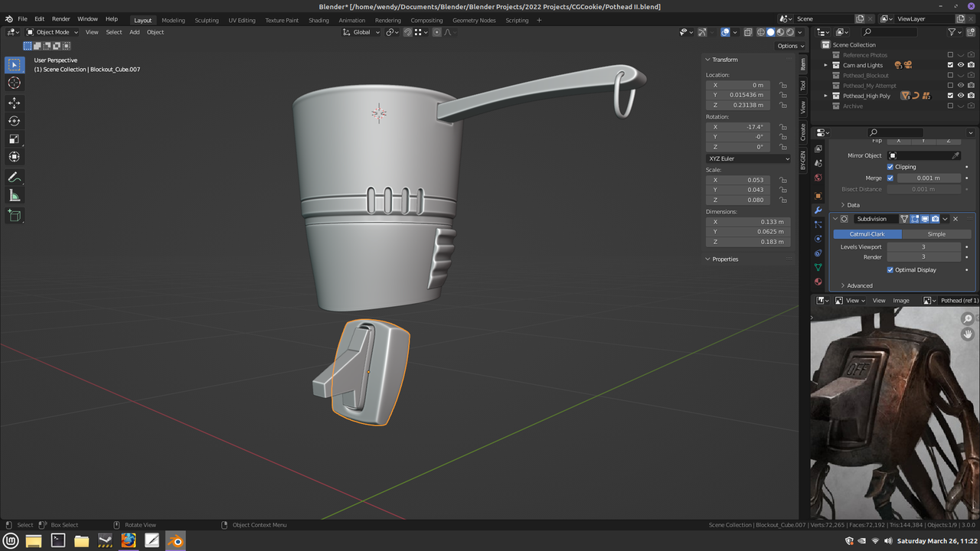Disable the Clipping checkbox
Image resolution: width=980 pixels, height=551 pixels.
click(890, 167)
